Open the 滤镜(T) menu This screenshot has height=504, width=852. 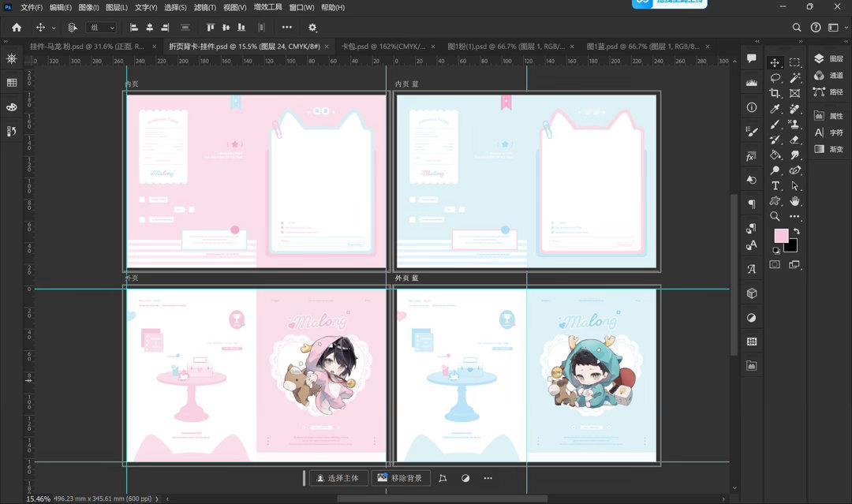(x=205, y=8)
